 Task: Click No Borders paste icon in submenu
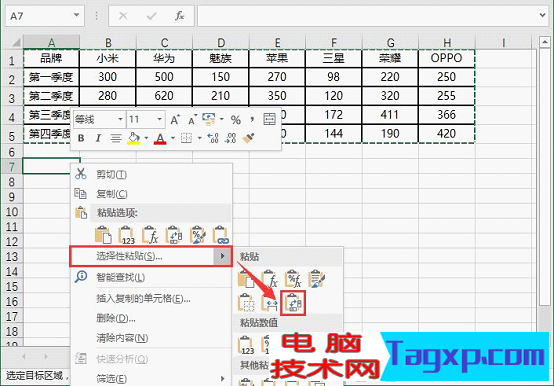coord(246,303)
